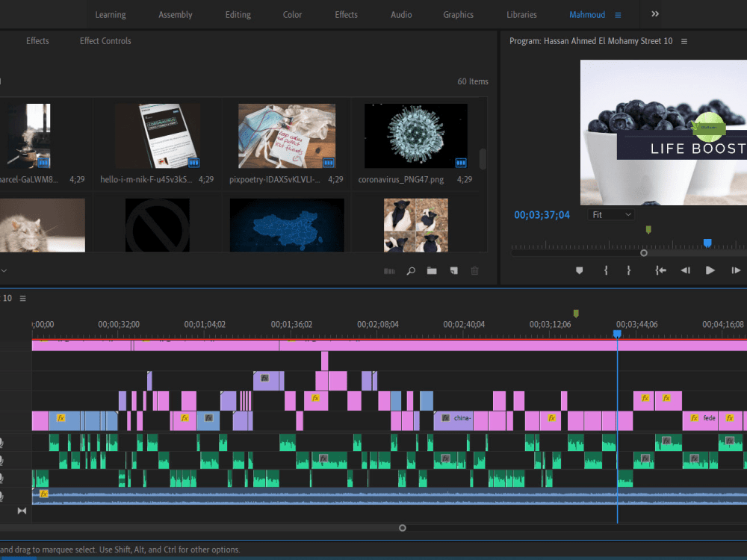Add Marker in the Program monitor
The width and height of the screenshot is (747, 560).
580,270
